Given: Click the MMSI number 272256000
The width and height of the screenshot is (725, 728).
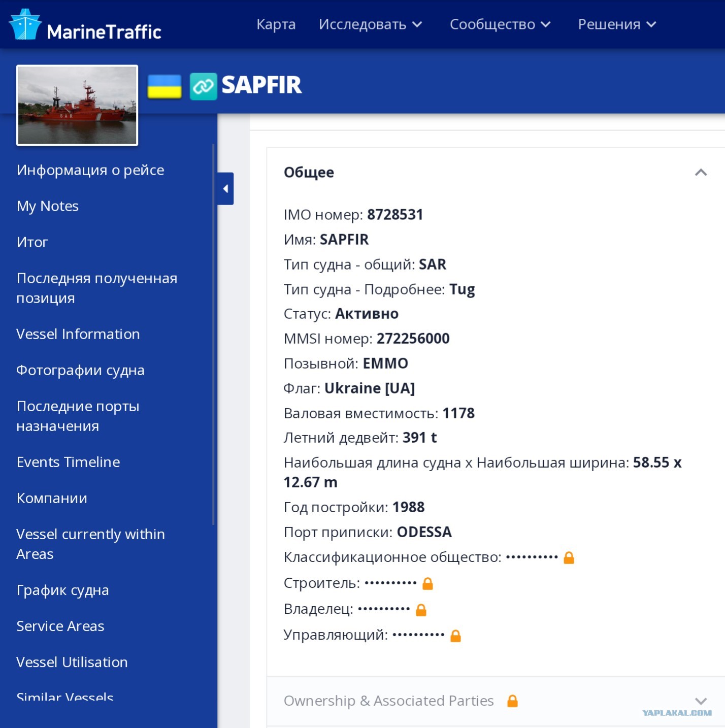Looking at the screenshot, I should (413, 339).
